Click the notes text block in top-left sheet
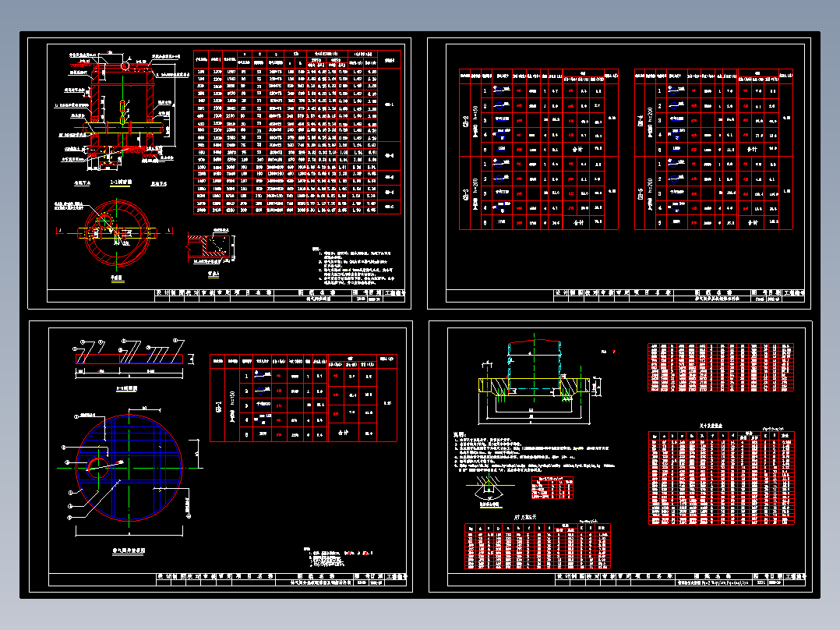Image resolution: width=840 pixels, height=630 pixels. (354, 264)
